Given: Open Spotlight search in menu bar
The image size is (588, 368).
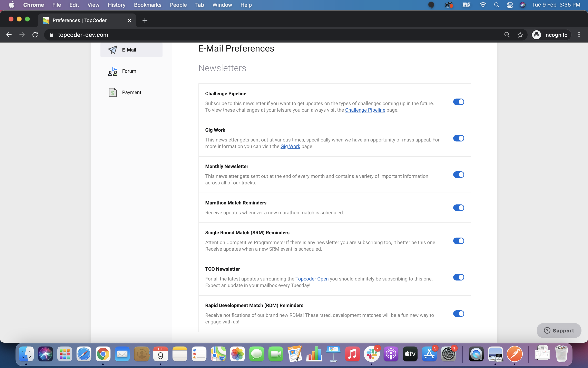Looking at the screenshot, I should [497, 5].
